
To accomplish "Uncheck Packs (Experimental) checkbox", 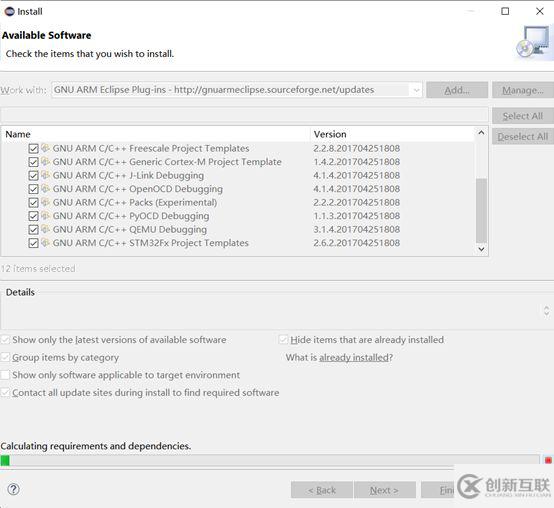I will 33,202.
